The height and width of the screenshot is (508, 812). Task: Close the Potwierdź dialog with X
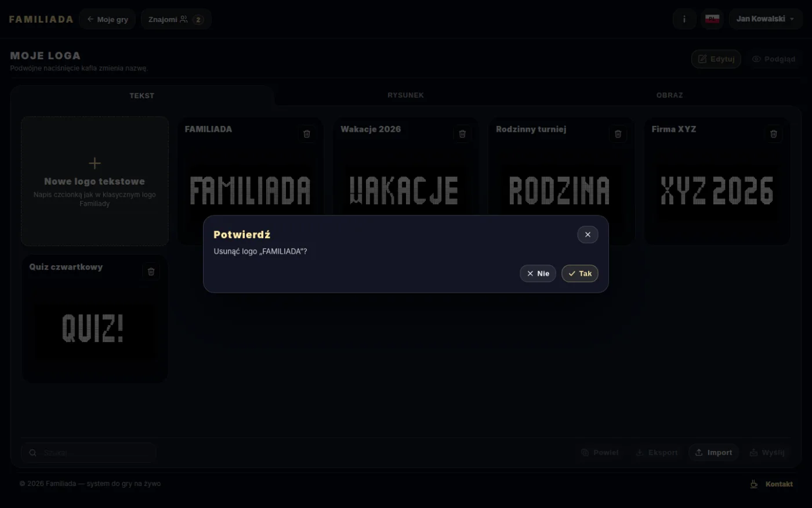click(588, 235)
